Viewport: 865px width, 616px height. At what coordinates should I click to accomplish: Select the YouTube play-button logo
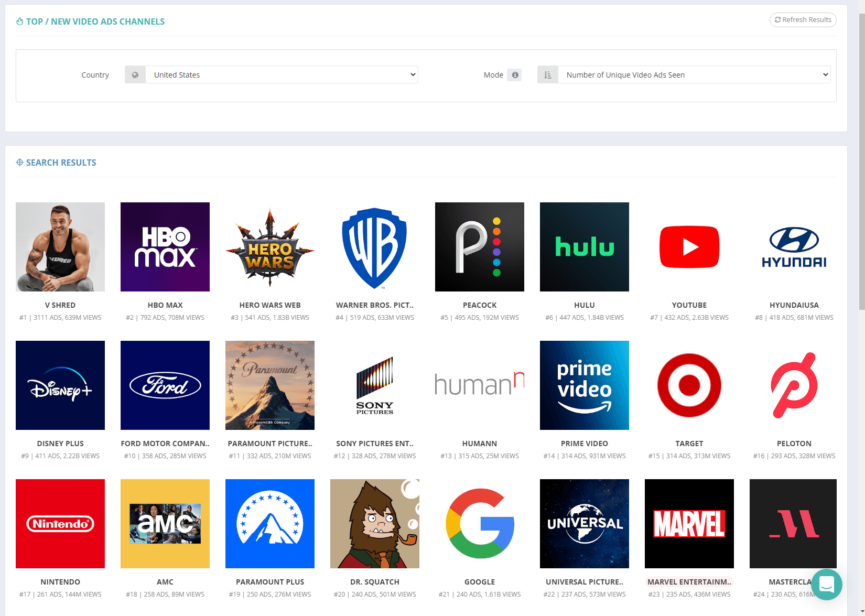[689, 247]
